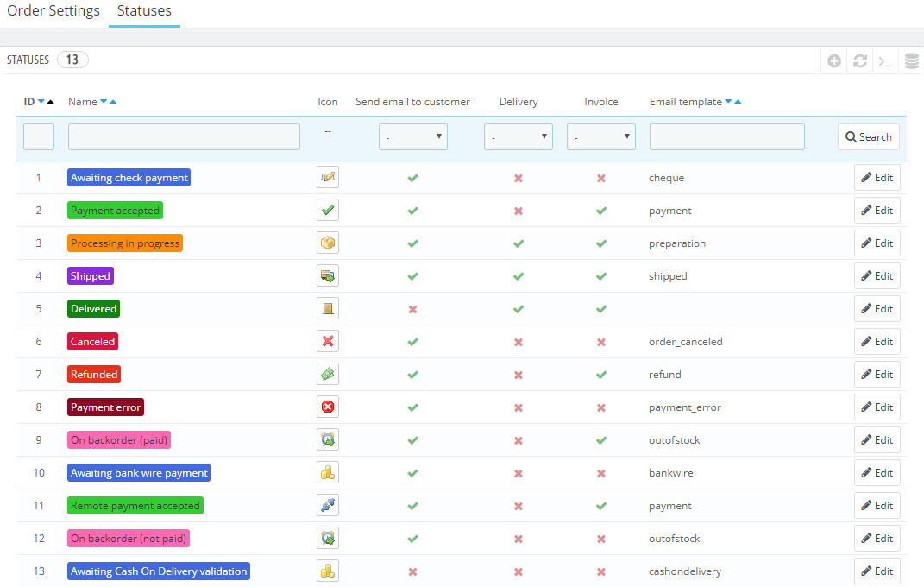Click the cheque icon for Awaiting check payment
The height and width of the screenshot is (587, 924).
click(x=328, y=177)
